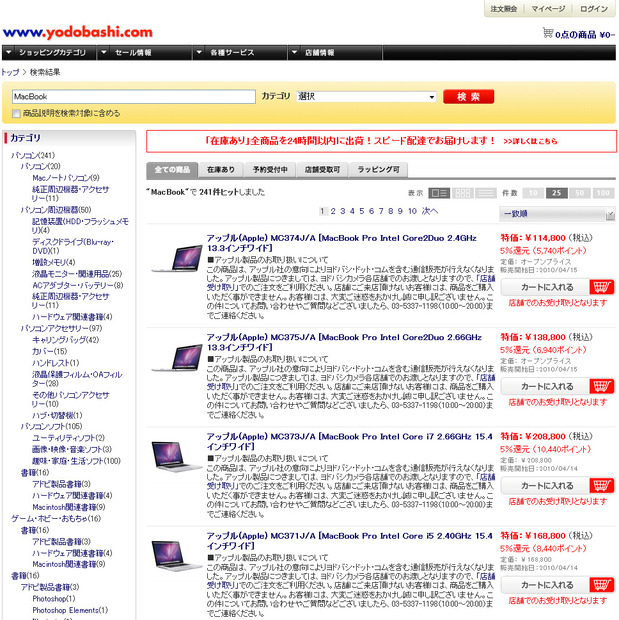The width and height of the screenshot is (619, 620).
Task: Switch to grid display view icon
Action: click(462, 193)
